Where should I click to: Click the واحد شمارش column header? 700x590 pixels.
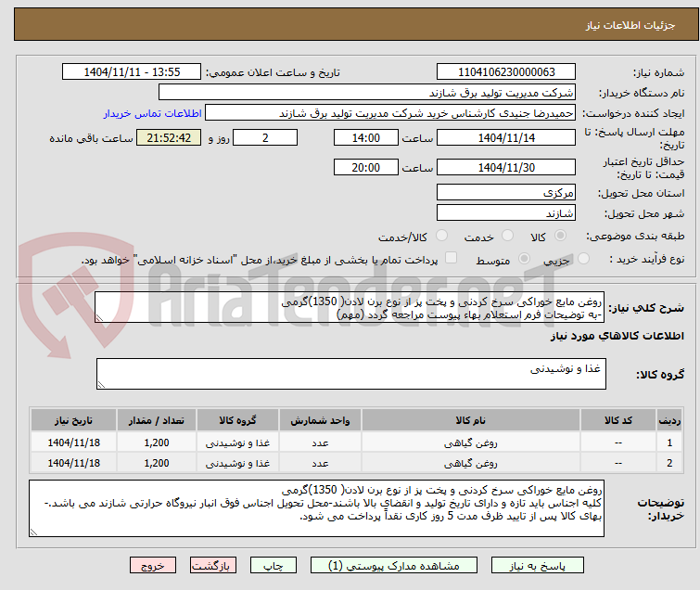(320, 420)
